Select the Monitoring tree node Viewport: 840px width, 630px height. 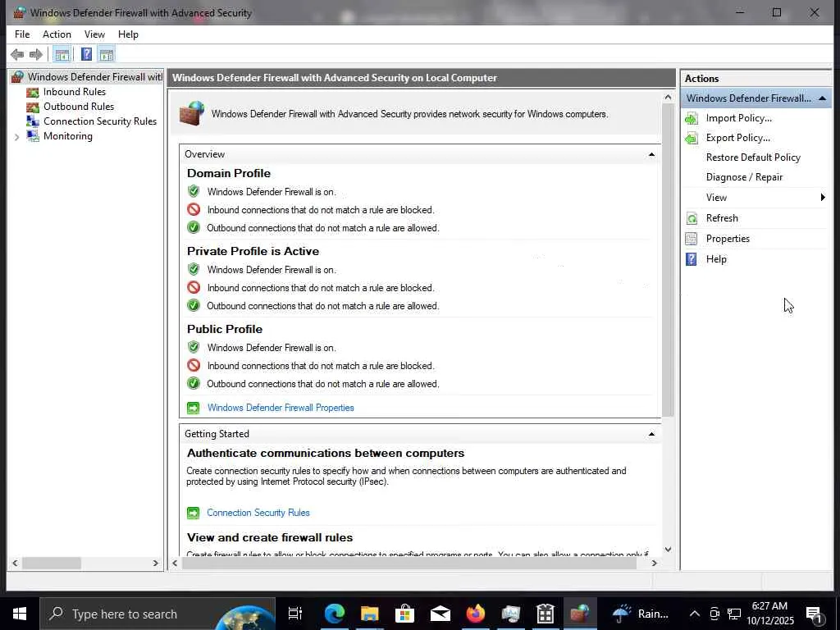point(68,136)
